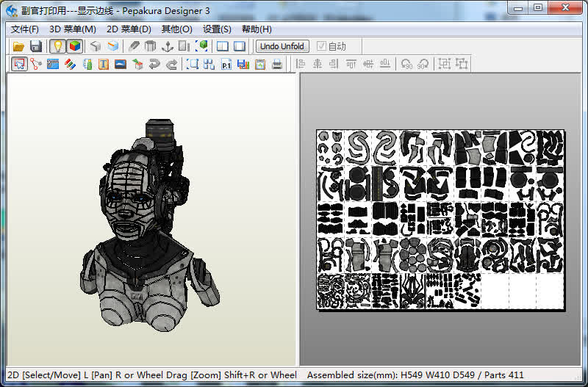Viewport: 588px width, 387px height.
Task: Open the 设置(S) menu
Action: coord(217,29)
